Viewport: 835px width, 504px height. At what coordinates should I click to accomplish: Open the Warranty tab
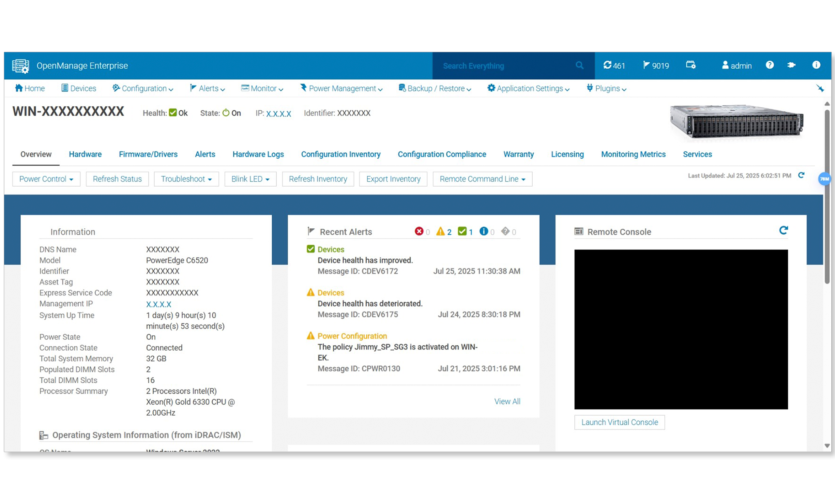tap(519, 154)
